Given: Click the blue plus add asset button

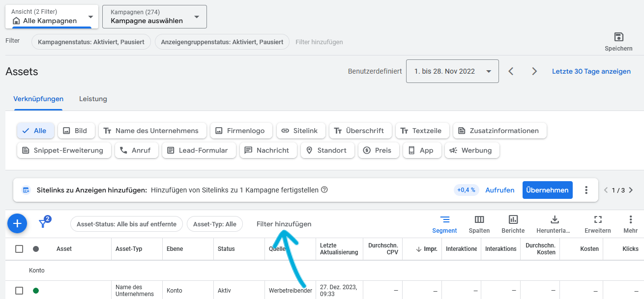Looking at the screenshot, I should (x=17, y=224).
